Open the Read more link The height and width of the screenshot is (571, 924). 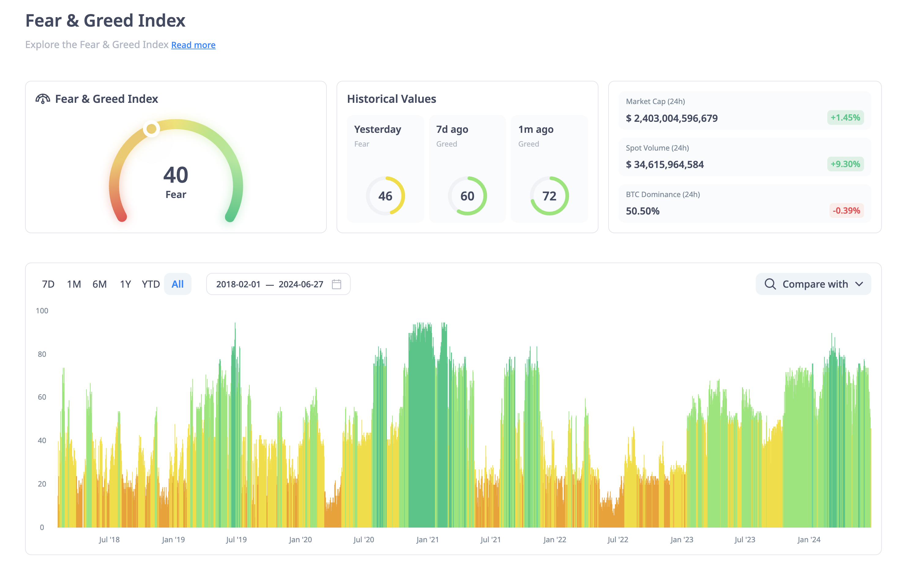coord(193,45)
